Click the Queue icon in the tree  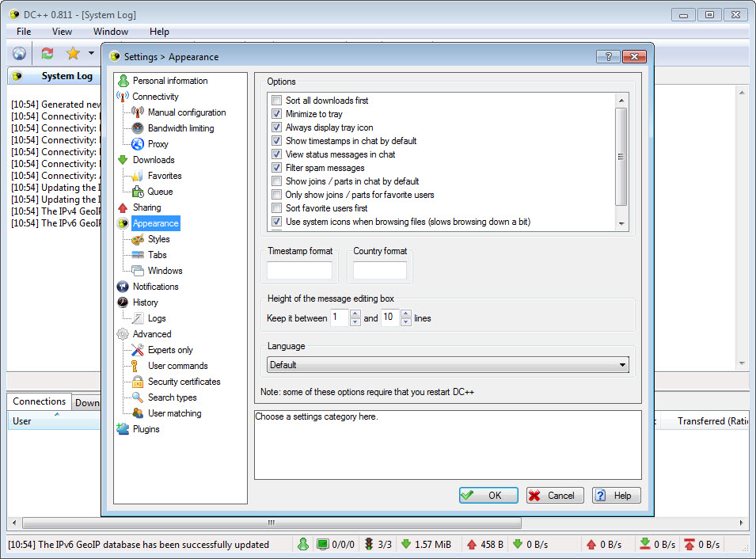138,192
